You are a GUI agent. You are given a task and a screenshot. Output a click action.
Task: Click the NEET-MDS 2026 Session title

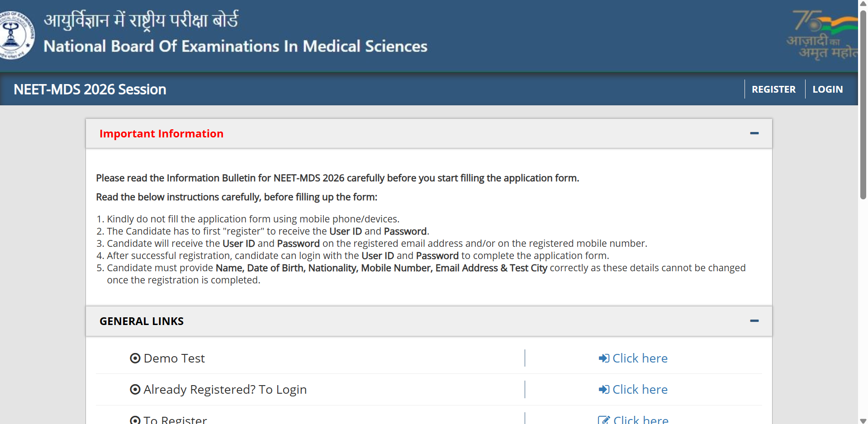point(90,90)
